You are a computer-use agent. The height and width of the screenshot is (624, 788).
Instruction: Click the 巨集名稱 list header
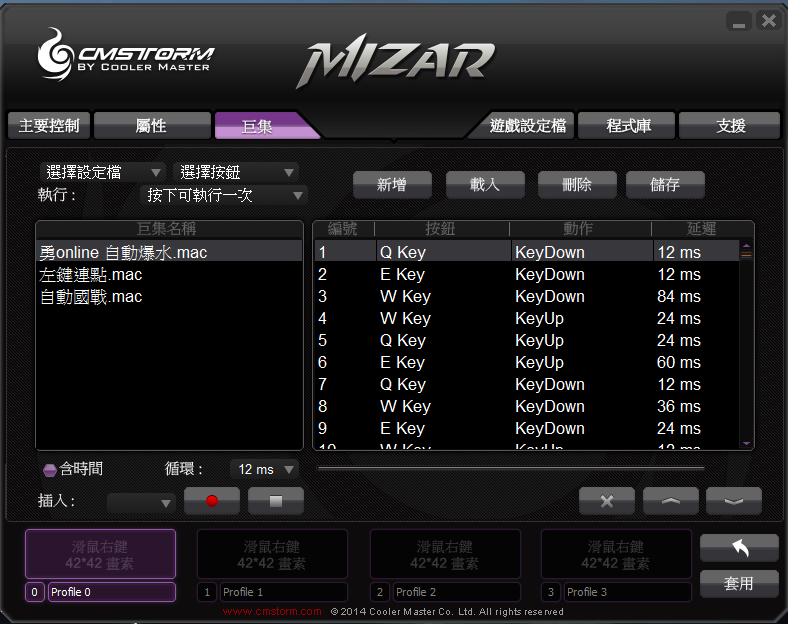coord(169,229)
